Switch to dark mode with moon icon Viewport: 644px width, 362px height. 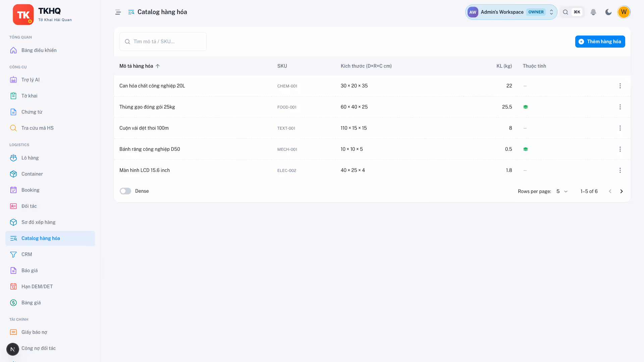tap(608, 12)
